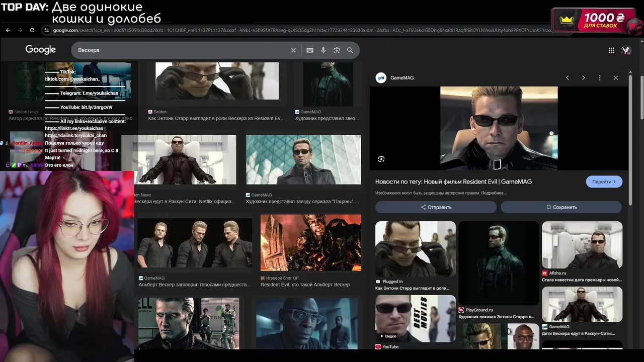Open GameMAG Дети Вескера related thumbnail
This screenshot has width=644, height=362.
click(x=582, y=304)
